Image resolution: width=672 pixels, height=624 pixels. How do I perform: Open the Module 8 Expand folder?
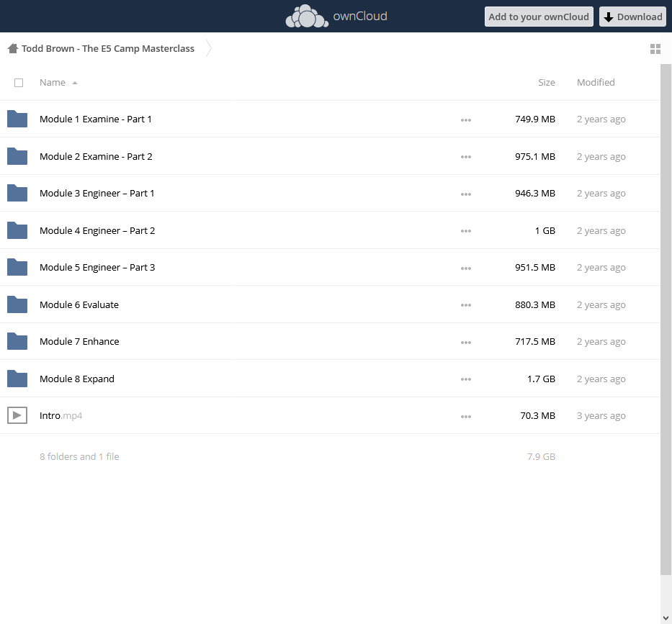(x=77, y=379)
